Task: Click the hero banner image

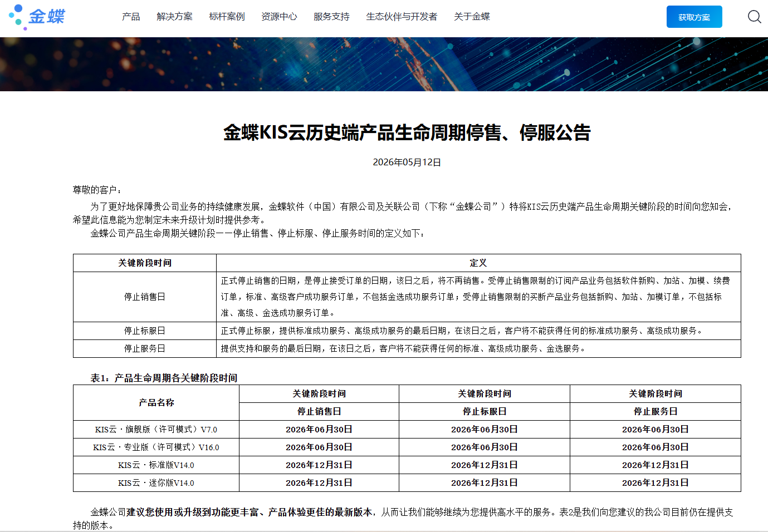Action: click(384, 64)
